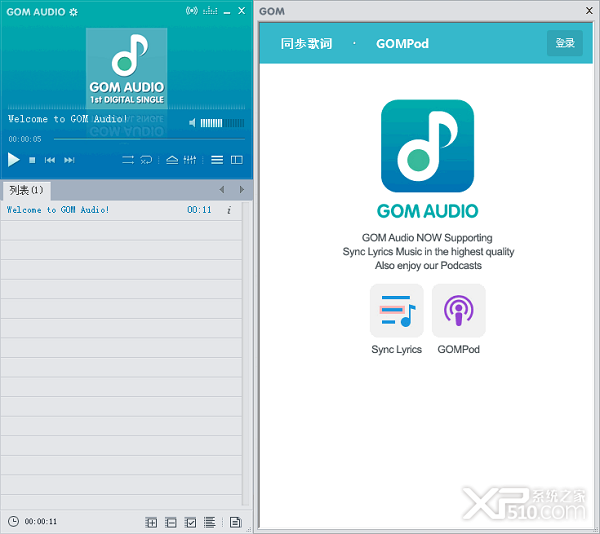This screenshot has width=600, height=534.
Task: Close the GOM Audio player window
Action: tap(241, 11)
